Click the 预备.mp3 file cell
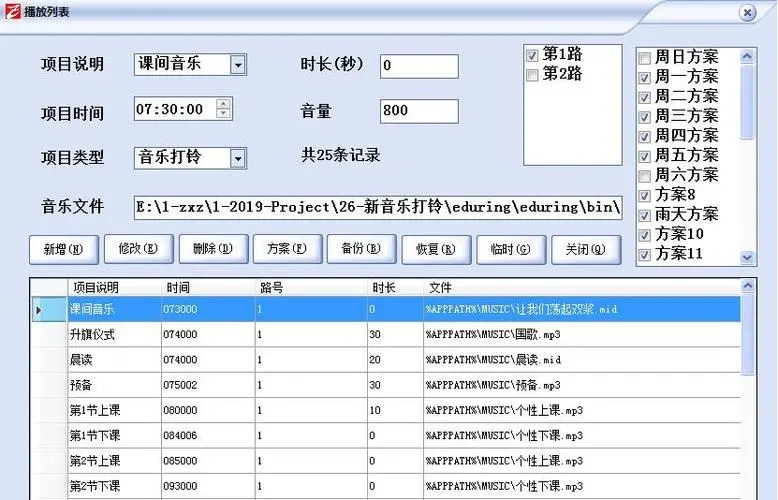 pos(582,385)
